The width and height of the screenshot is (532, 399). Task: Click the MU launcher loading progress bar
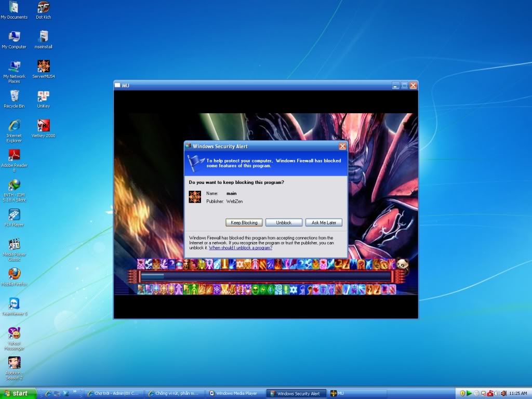pos(266,276)
